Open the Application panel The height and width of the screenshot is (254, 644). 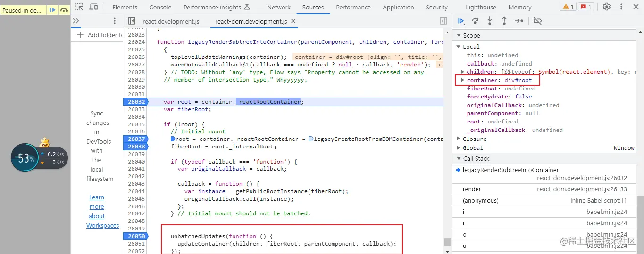tap(398, 7)
